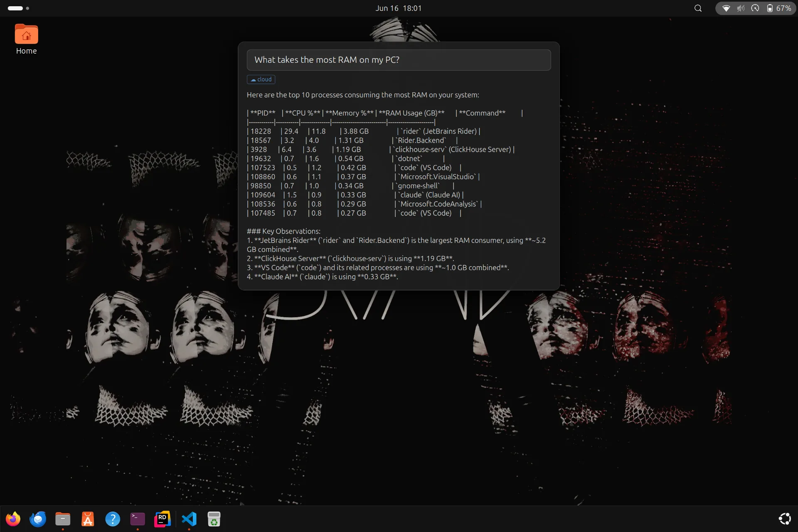Click the '### Key Observations:' heading

click(x=283, y=232)
